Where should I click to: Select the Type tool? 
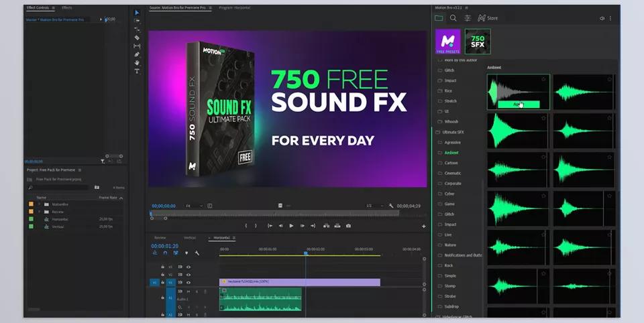click(x=137, y=71)
